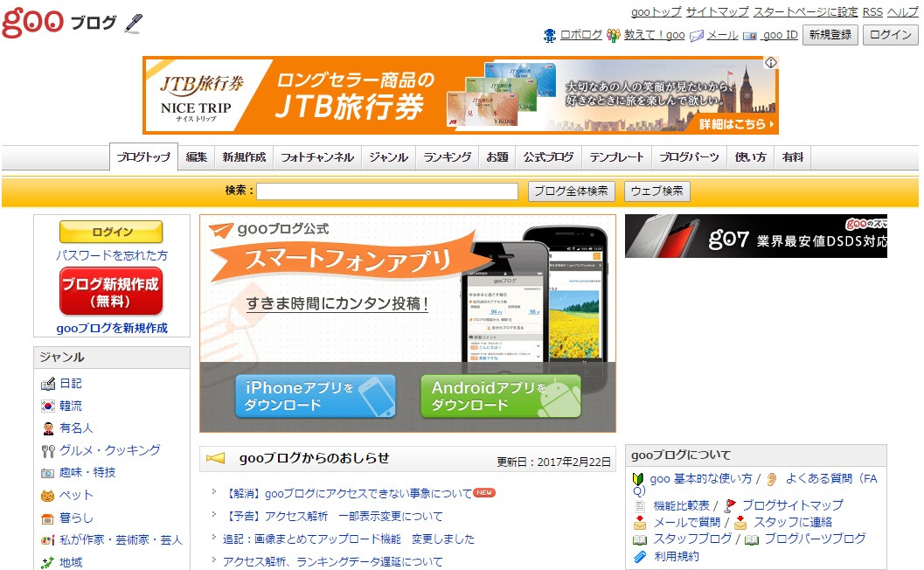Click the pen icon beside ブログ
This screenshot has height=570, width=924.
point(134,23)
